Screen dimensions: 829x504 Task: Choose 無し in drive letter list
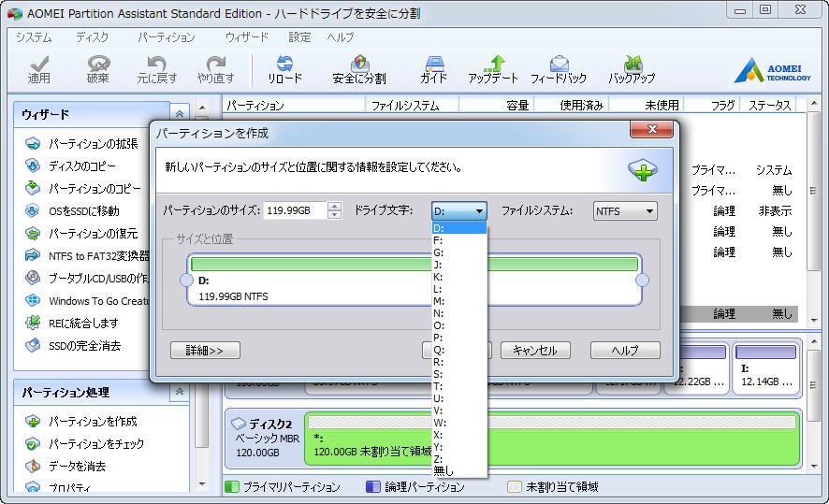point(458,470)
